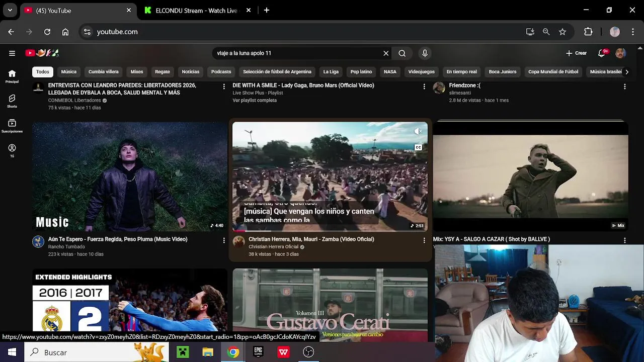Click the Aún Te Espero video title

tap(118, 239)
